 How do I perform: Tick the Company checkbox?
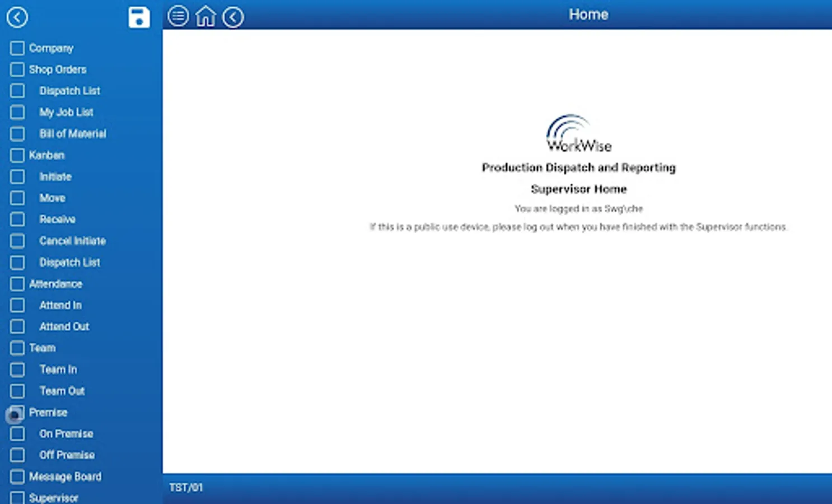[17, 48]
